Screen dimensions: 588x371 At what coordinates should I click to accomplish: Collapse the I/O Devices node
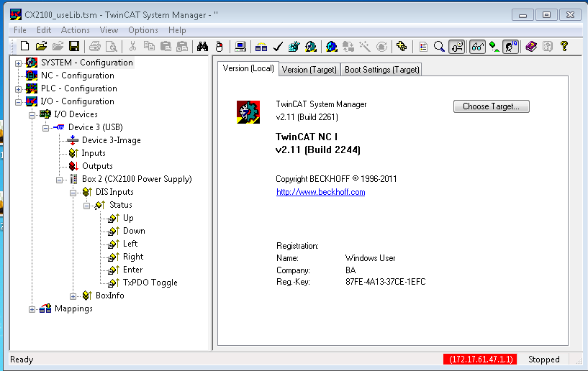click(32, 115)
